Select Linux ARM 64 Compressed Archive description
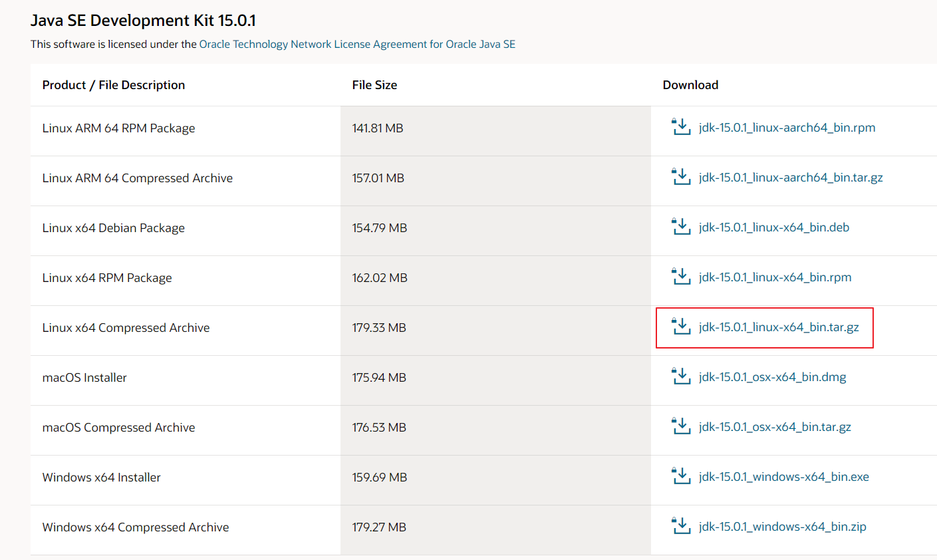The height and width of the screenshot is (560, 937). coord(138,178)
